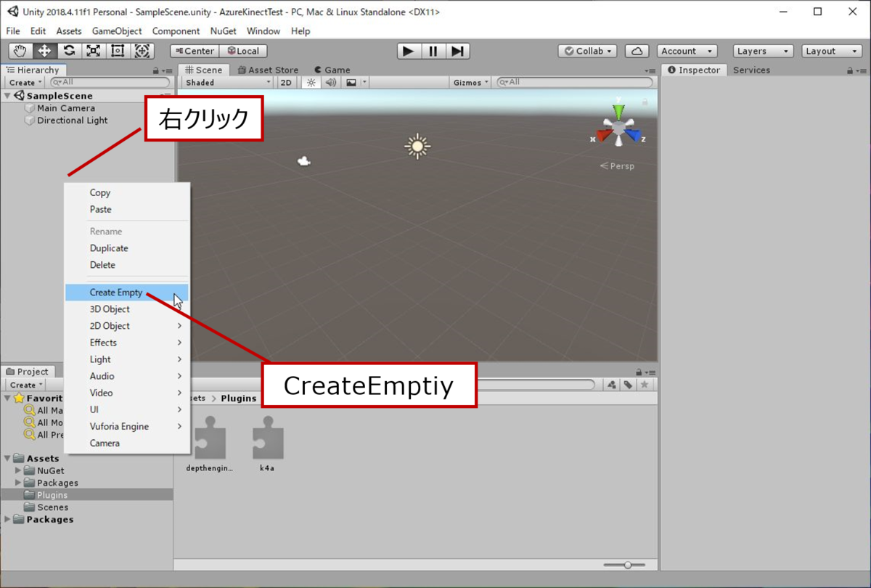Open the File menu
Image resolution: width=871 pixels, height=588 pixels.
click(x=13, y=31)
